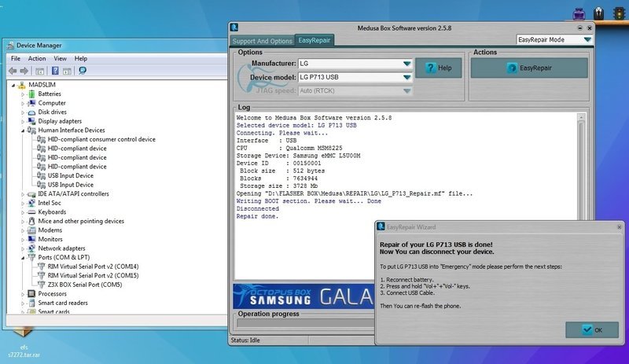The width and height of the screenshot is (629, 364).
Task: Click the Medusa Box title bar logo icon
Action: [234, 28]
